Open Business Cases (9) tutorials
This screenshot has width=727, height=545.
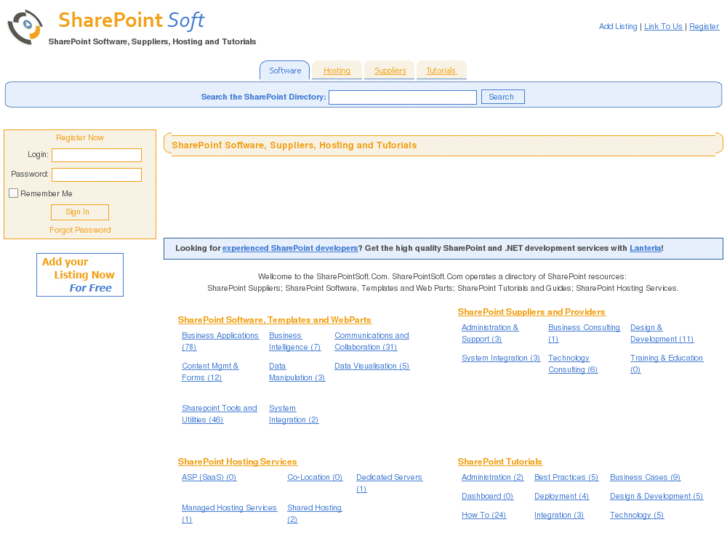point(645,477)
